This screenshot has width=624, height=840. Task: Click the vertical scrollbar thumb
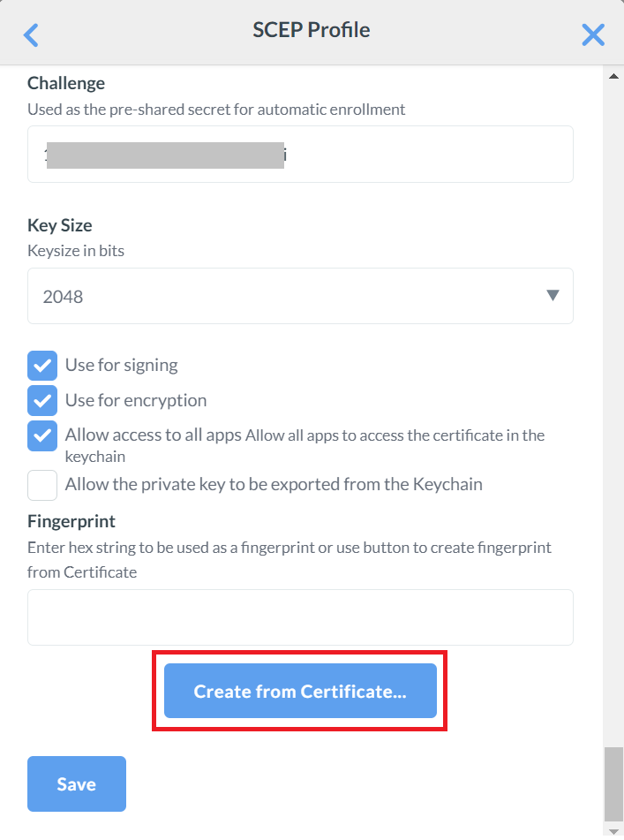click(x=613, y=783)
